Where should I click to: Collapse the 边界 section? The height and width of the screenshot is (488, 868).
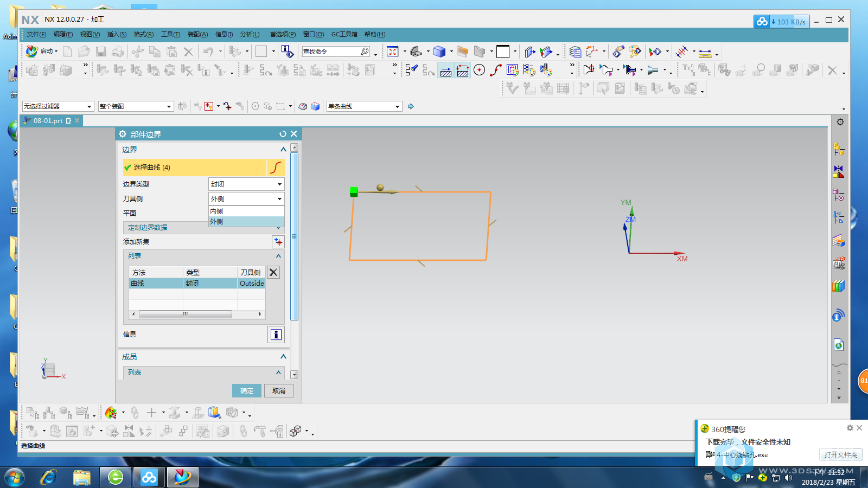tap(283, 150)
